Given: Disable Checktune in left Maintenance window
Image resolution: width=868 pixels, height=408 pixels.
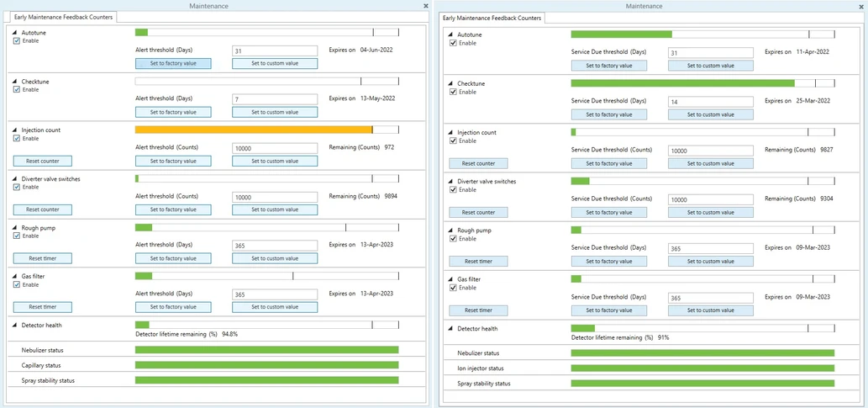Looking at the screenshot, I should click(x=17, y=89).
